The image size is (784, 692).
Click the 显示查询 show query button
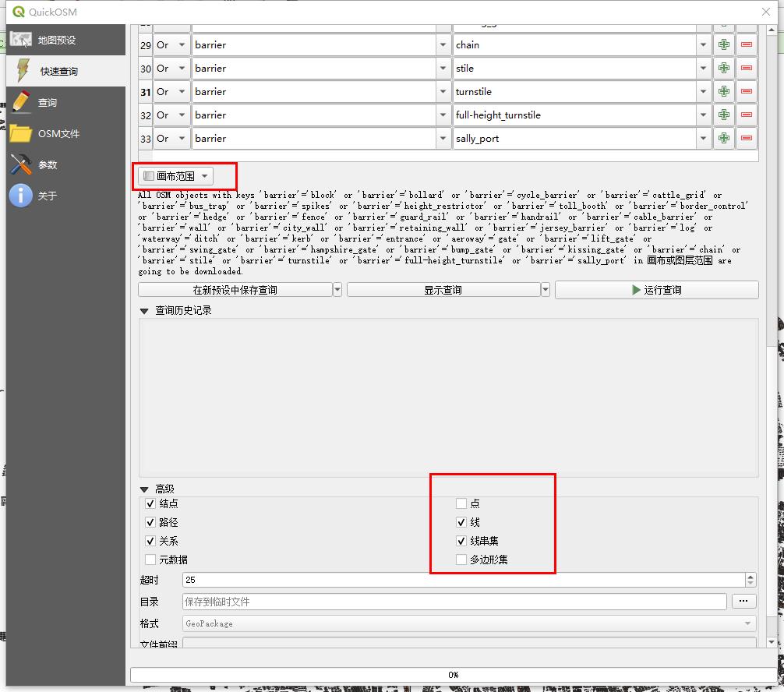(x=443, y=290)
